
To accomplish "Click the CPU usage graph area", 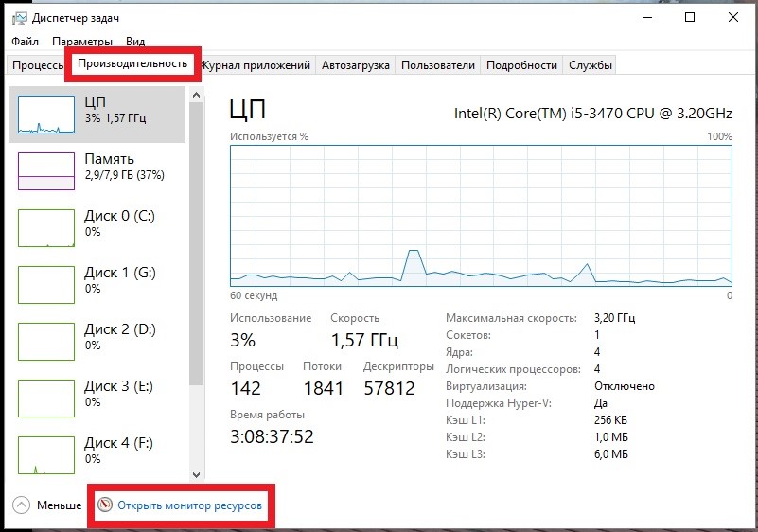I will click(481, 216).
